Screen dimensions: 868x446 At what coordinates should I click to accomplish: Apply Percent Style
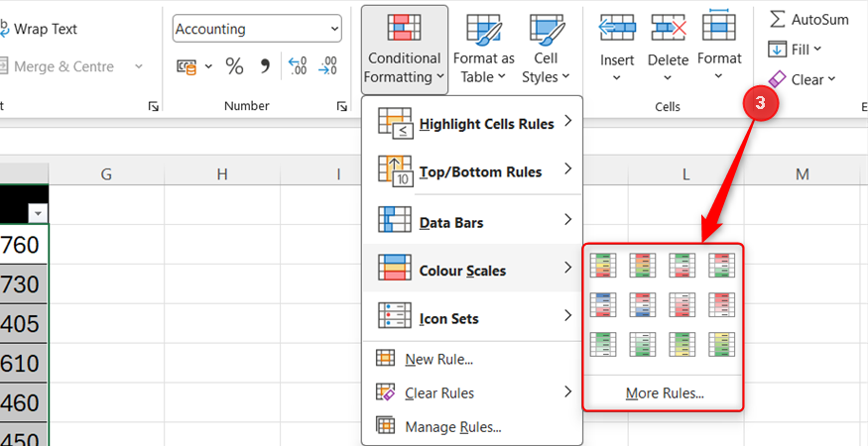point(234,66)
